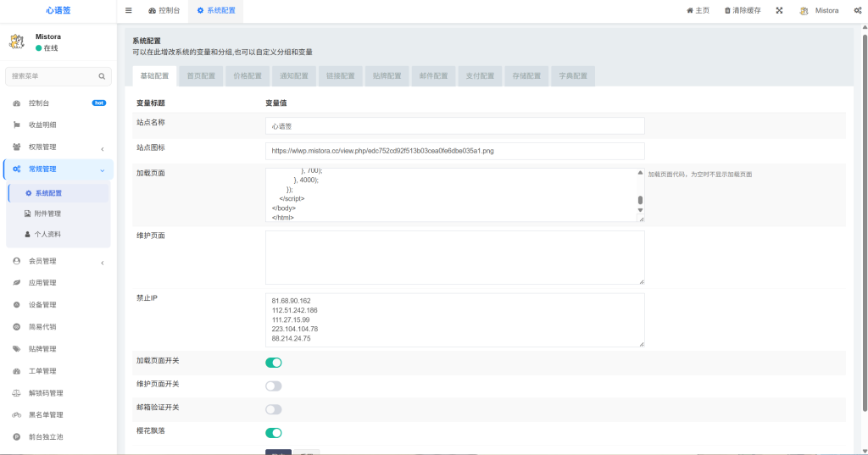The width and height of the screenshot is (868, 455).
Task: Click the 黑名单管理 icon
Action: pos(17,415)
